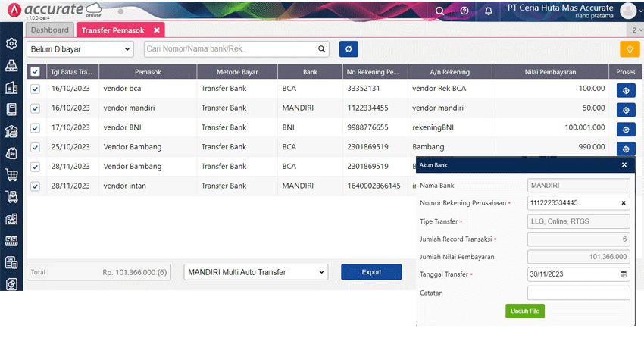The height and width of the screenshot is (341, 644).
Task: Open the Belum Dibayar status dropdown
Action: click(x=80, y=49)
